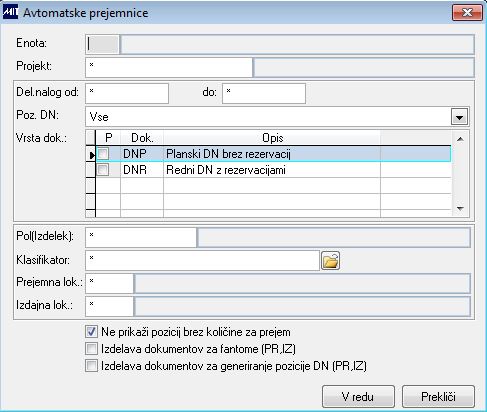Check the DNP document type checkbox
Viewport: 487px width, 412px height.
point(103,154)
